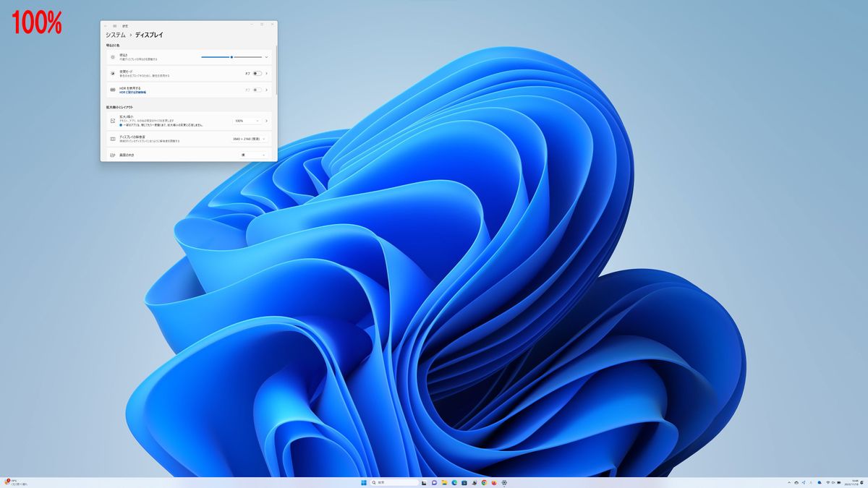Click the scale row icon
868x488 pixels.
pyautogui.click(x=112, y=121)
